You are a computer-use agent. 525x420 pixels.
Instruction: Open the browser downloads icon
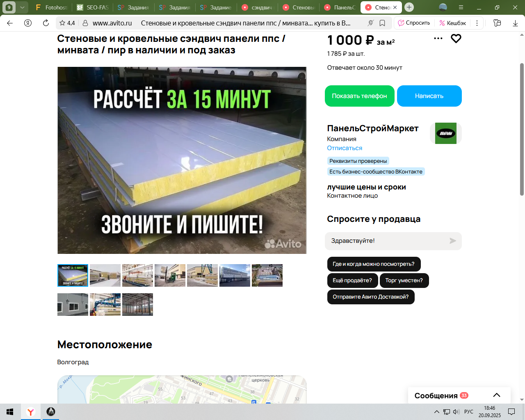[516, 23]
